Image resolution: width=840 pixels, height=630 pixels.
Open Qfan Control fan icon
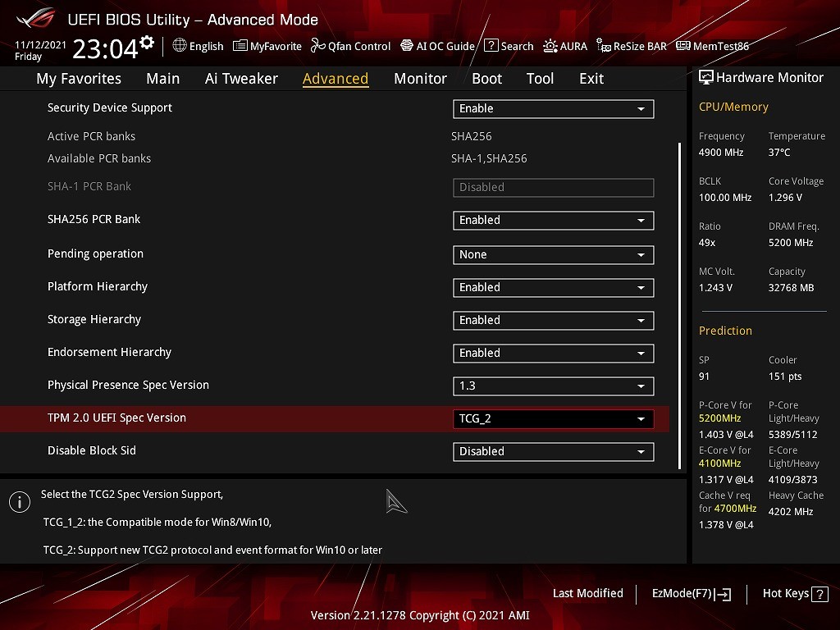[318, 46]
